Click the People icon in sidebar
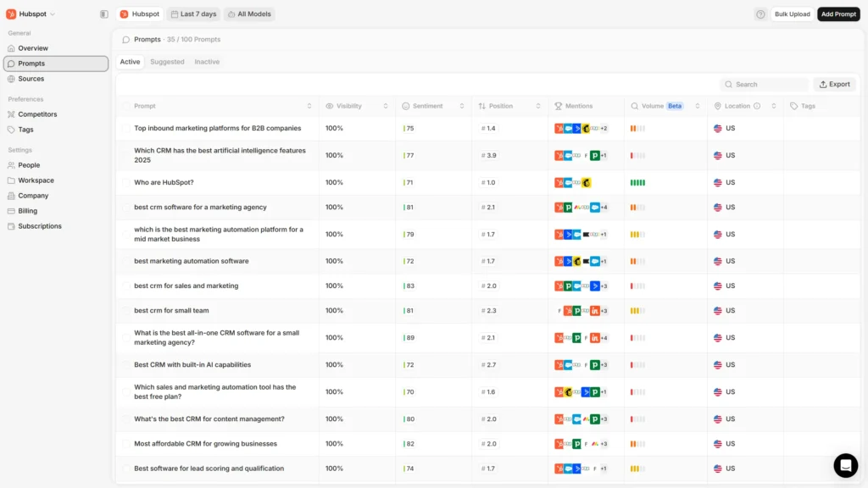Image resolution: width=868 pixels, height=488 pixels. point(11,165)
